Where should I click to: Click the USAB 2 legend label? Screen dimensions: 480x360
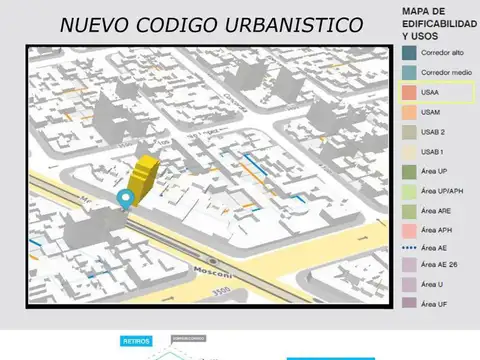[x=433, y=132]
